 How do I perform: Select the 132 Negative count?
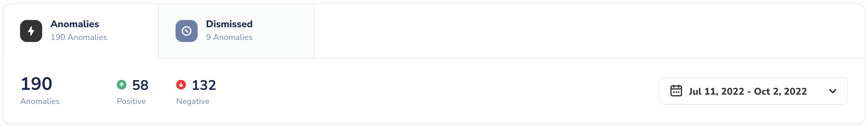point(204,85)
